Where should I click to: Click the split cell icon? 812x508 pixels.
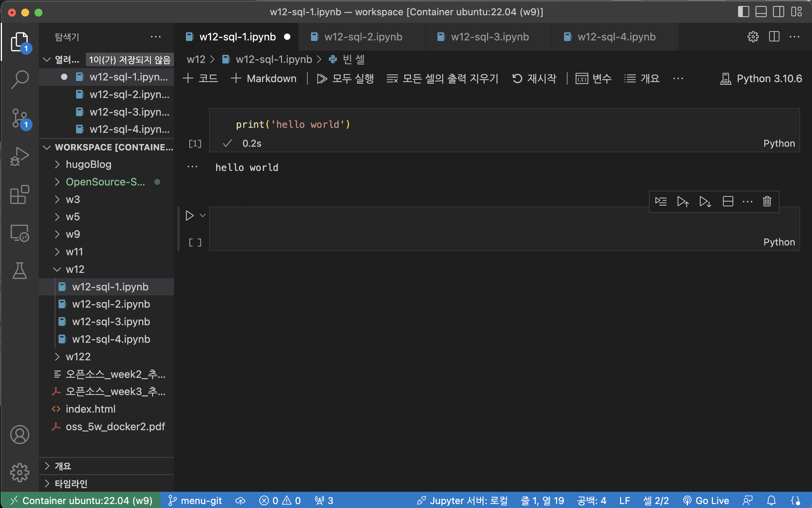727,202
